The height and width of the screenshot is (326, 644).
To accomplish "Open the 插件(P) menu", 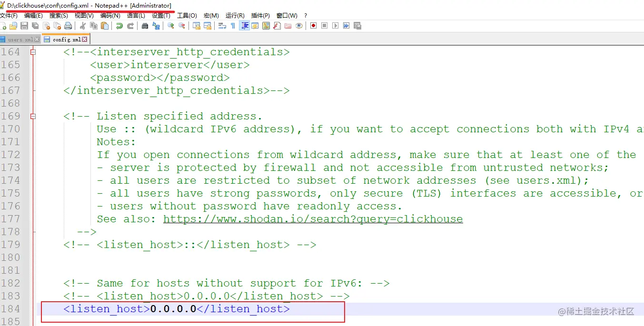I will pos(260,16).
